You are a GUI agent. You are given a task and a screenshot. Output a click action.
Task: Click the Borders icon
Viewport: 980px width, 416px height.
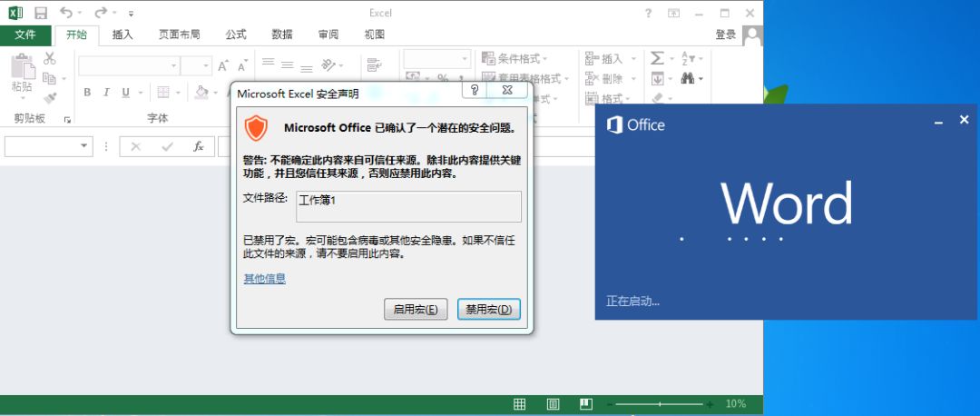[163, 93]
